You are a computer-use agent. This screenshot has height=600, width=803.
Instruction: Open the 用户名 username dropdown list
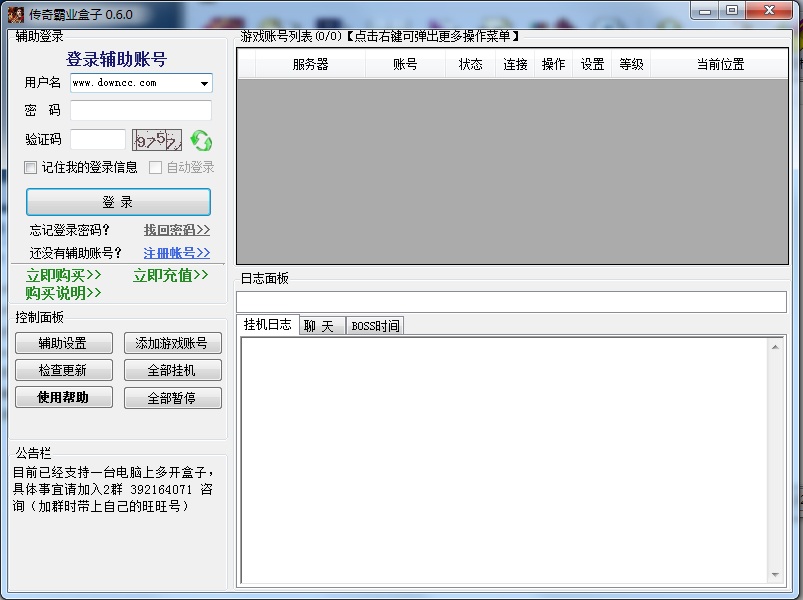(204, 83)
